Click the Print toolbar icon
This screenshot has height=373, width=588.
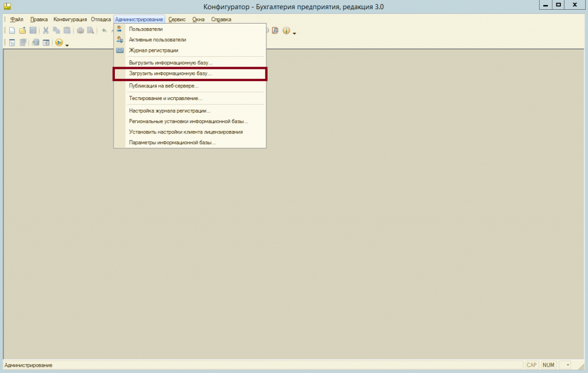coord(80,31)
